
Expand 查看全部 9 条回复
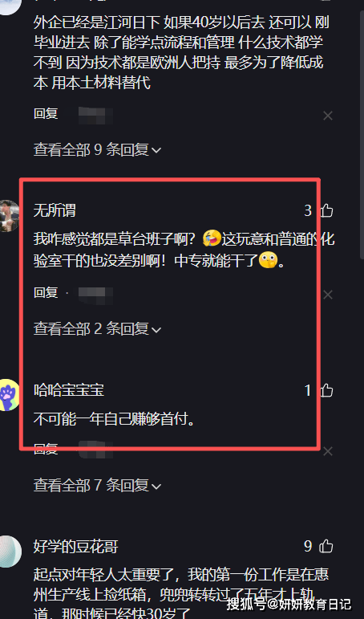(97, 150)
